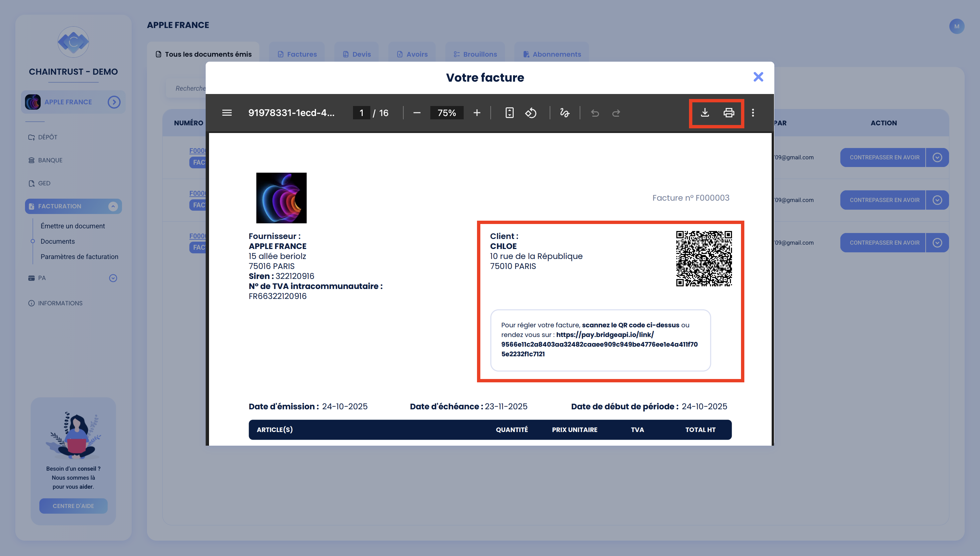
Task: Select Tous les documents émis tab
Action: [x=203, y=54]
